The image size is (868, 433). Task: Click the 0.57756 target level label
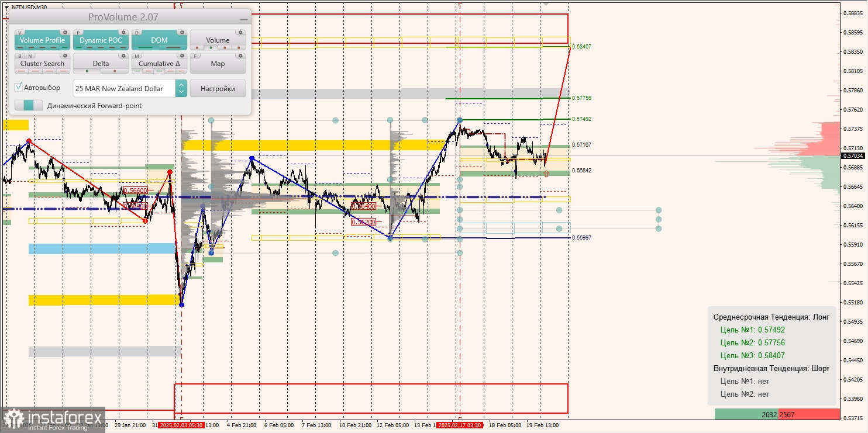point(582,98)
